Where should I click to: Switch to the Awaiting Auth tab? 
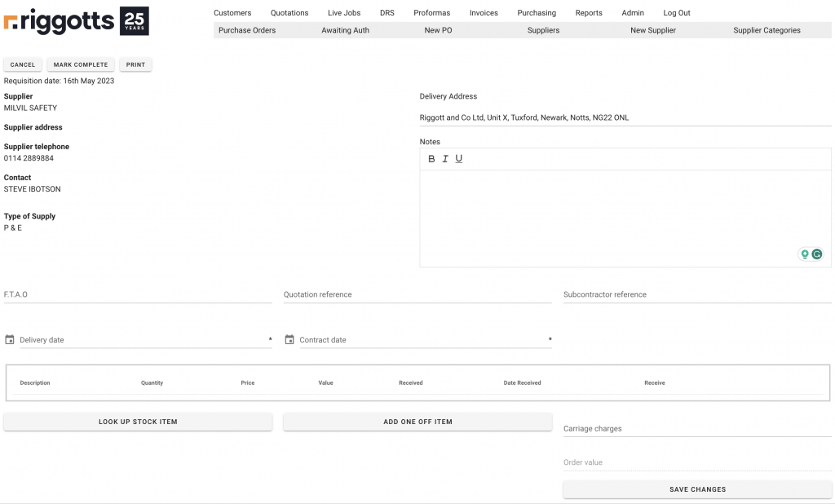[x=345, y=30]
